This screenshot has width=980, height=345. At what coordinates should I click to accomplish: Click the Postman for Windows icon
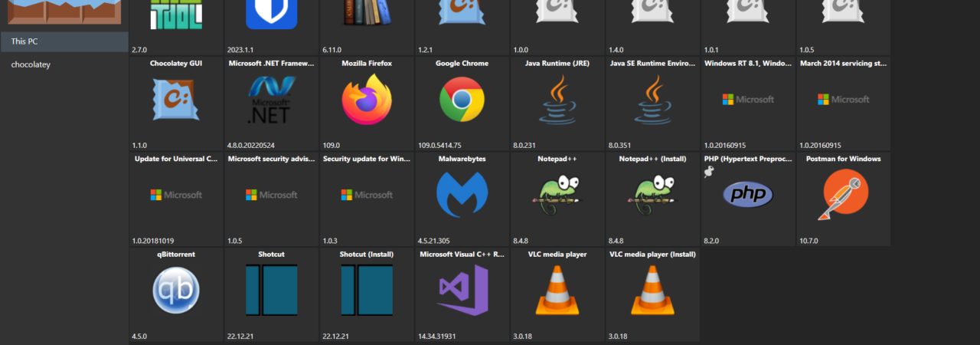point(843,195)
